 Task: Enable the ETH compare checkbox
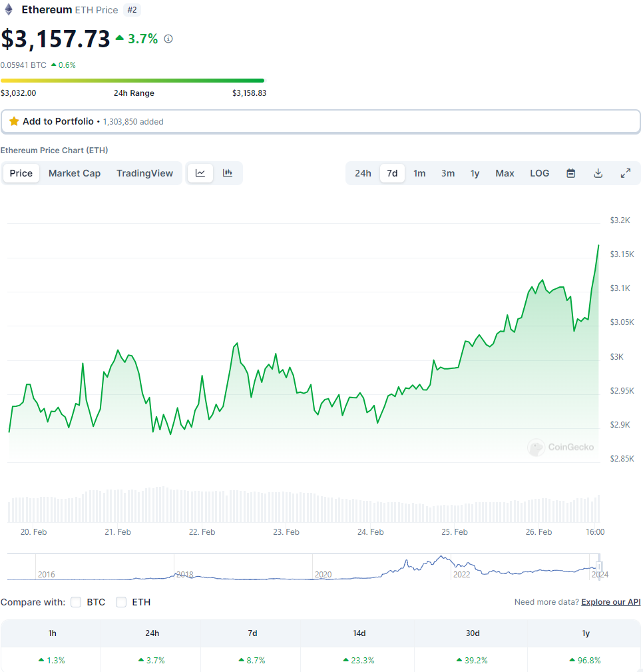click(121, 602)
